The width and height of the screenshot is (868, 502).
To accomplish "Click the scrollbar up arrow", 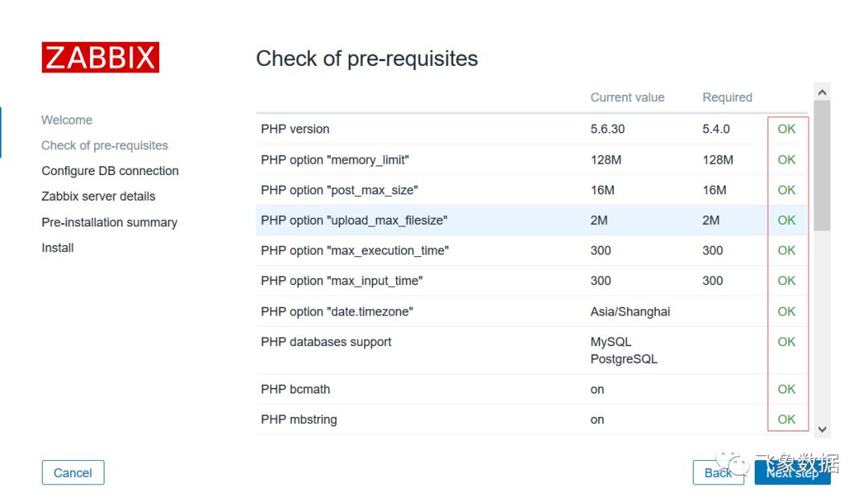I will click(822, 92).
